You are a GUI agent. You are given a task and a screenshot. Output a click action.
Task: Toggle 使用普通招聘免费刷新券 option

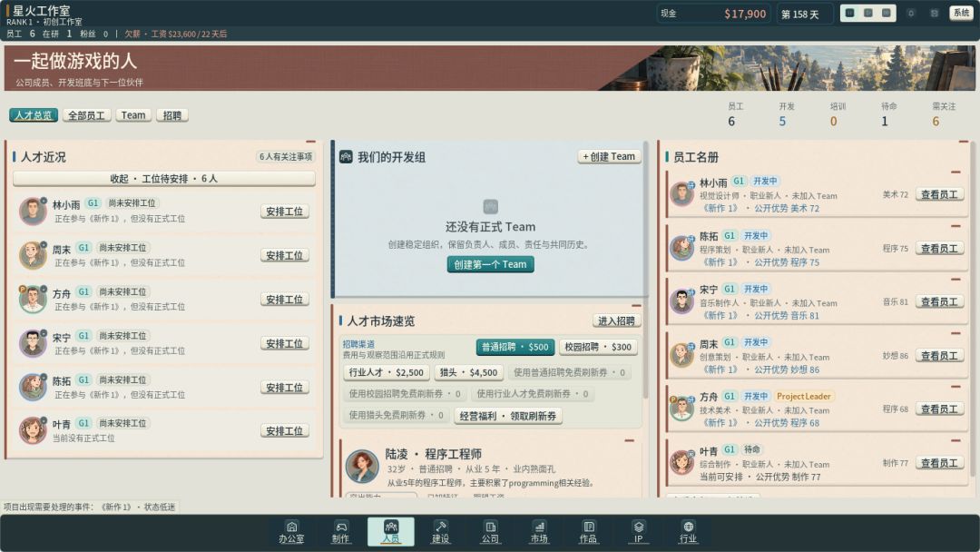[569, 372]
